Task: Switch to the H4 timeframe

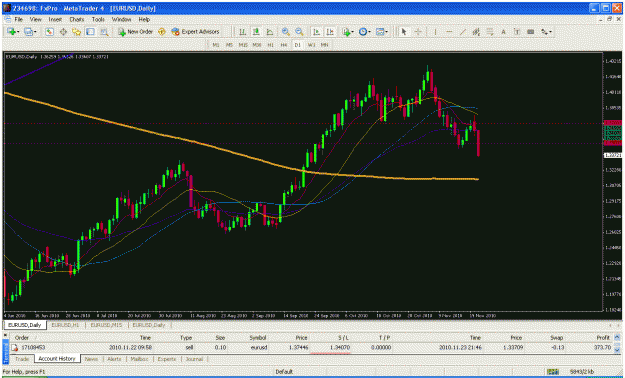Action: [284, 45]
